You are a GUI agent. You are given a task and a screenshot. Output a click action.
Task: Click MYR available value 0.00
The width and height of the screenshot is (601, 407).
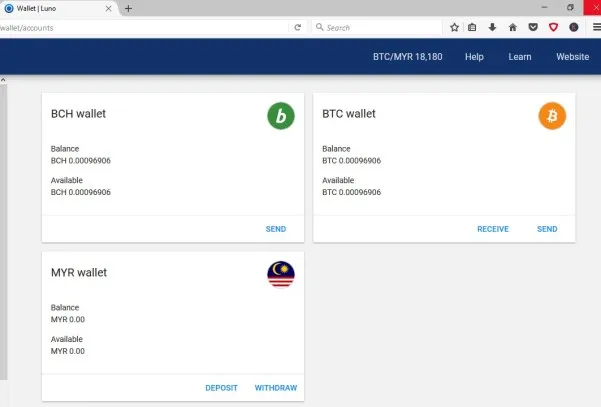coord(68,351)
